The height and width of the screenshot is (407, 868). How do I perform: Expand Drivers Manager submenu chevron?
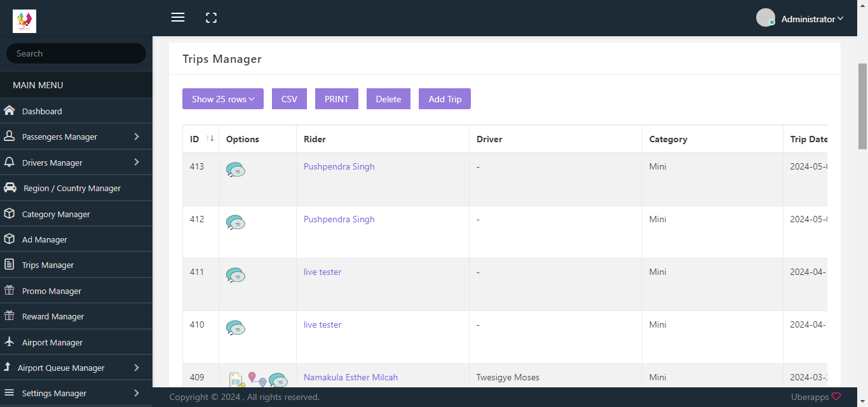(137, 162)
